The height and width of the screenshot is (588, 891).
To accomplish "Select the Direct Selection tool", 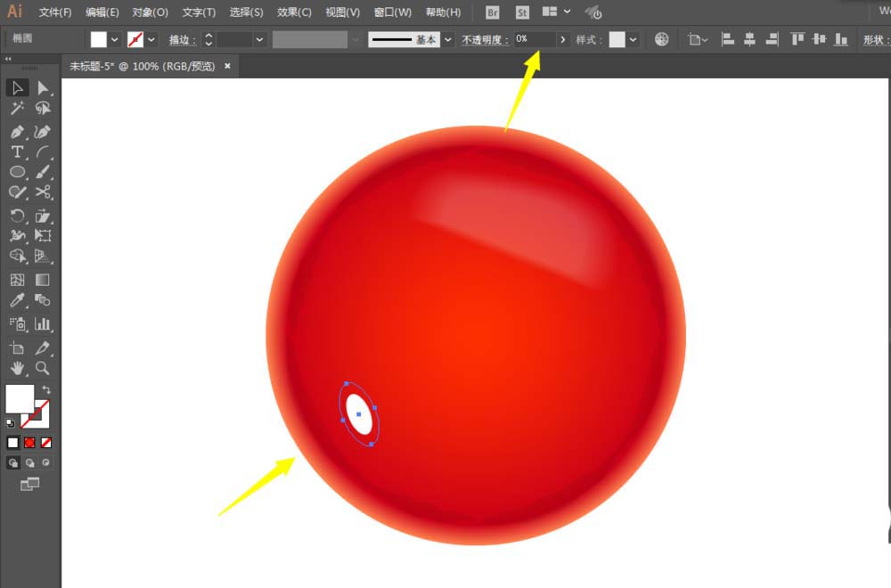I will coord(43,88).
